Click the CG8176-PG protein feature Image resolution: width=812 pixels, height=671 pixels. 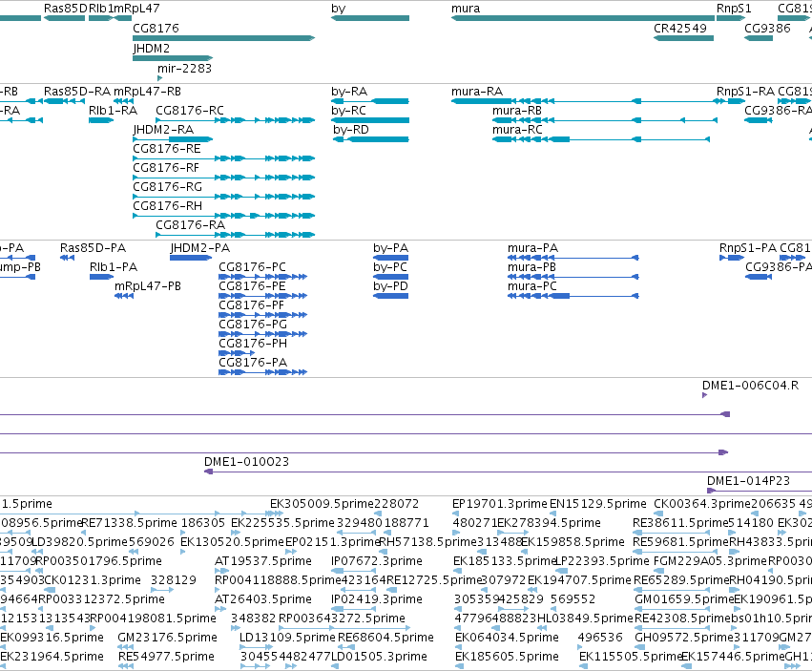coord(263,334)
